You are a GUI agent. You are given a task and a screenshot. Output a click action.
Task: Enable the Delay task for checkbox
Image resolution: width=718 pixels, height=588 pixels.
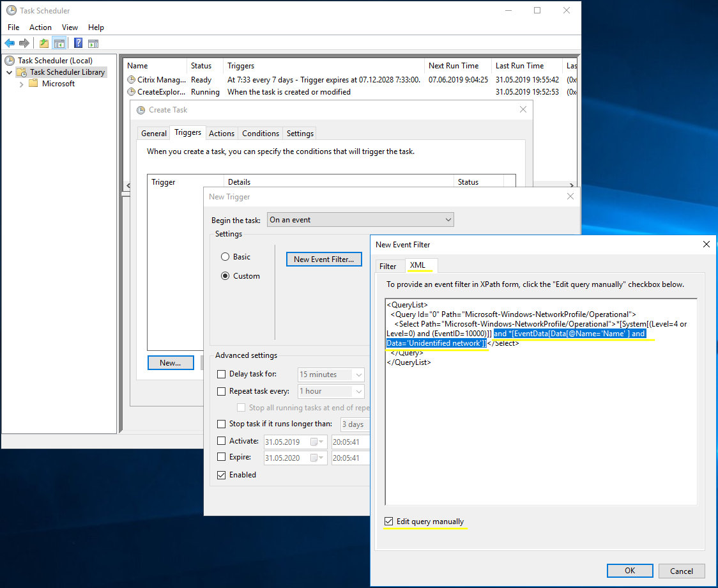[x=221, y=375]
